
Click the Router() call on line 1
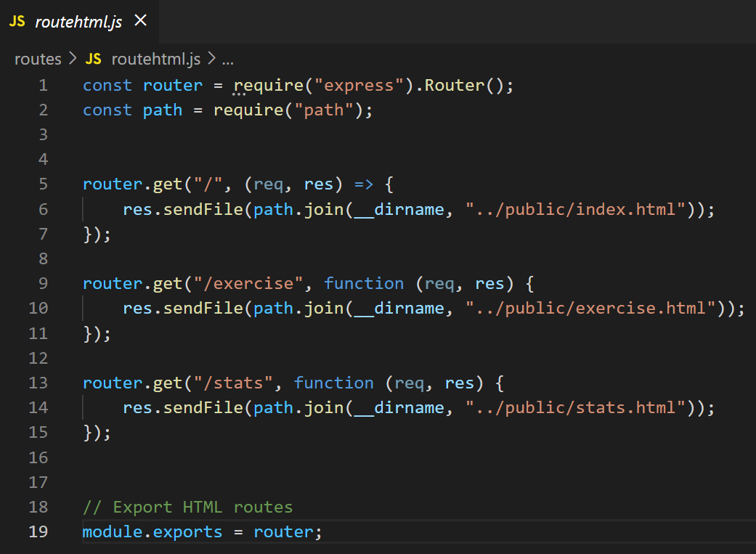tap(464, 86)
